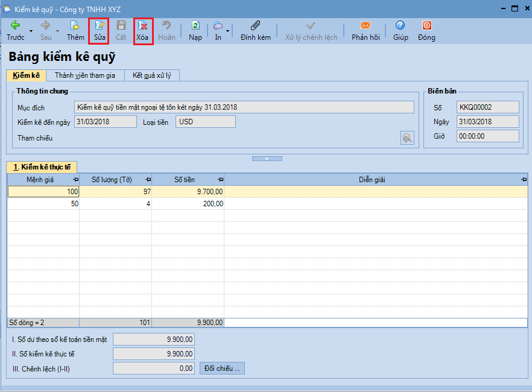Viewport: 532px width, 392px height.
Task: Click the Biên bản Số field
Action: [487, 107]
